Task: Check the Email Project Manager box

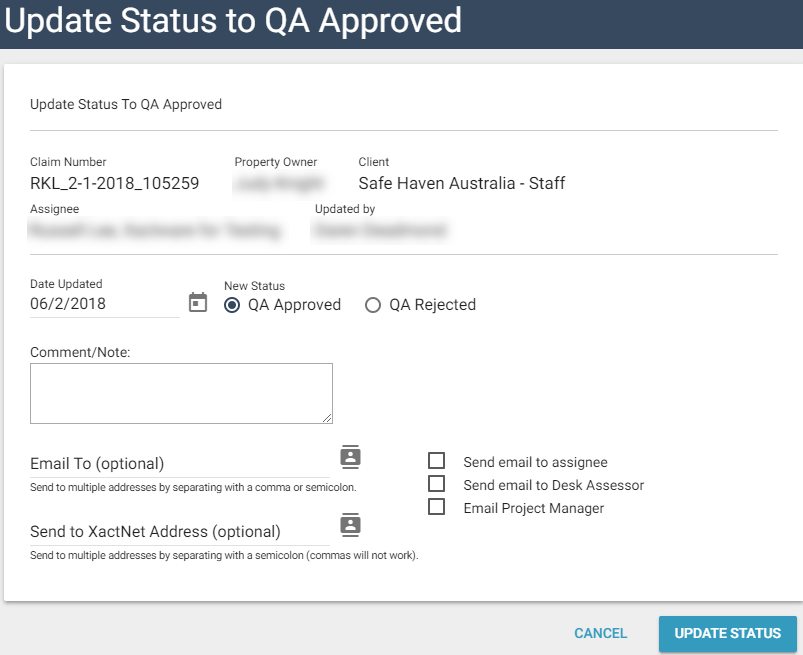Action: point(436,507)
